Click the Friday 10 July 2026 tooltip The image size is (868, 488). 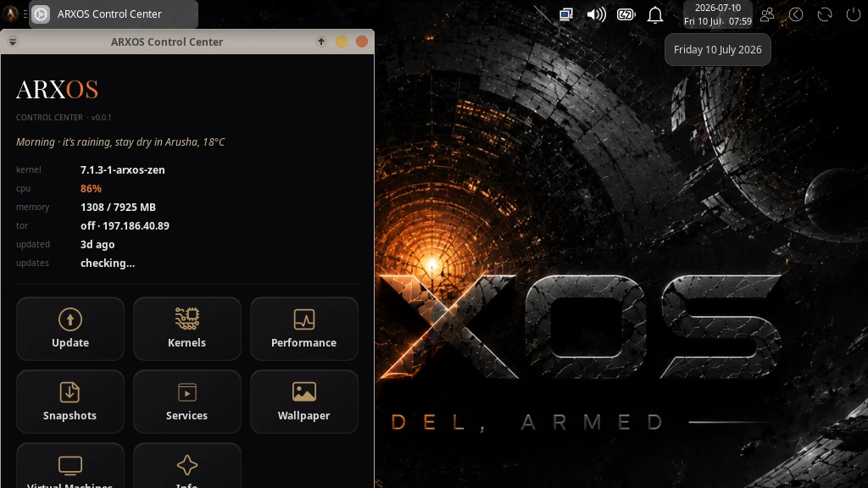[717, 50]
